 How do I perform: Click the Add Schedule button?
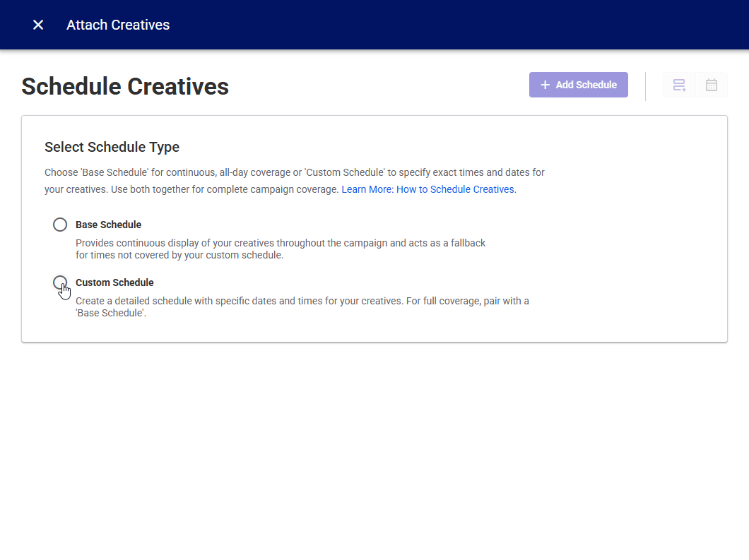pyautogui.click(x=578, y=85)
